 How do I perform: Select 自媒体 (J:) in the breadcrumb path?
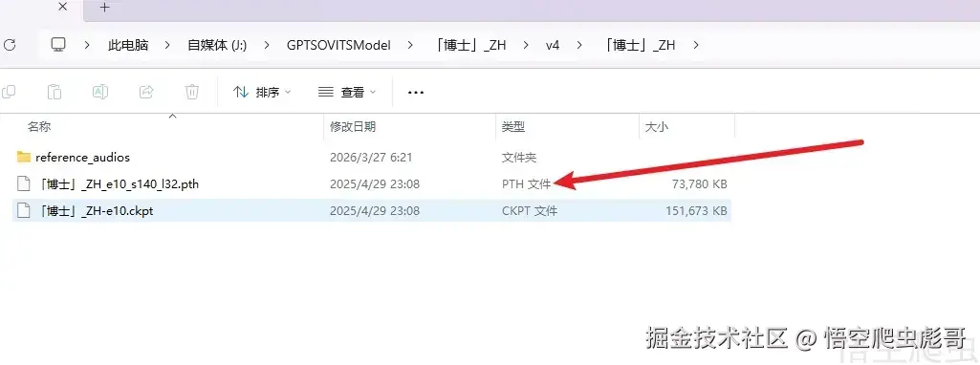click(x=217, y=45)
